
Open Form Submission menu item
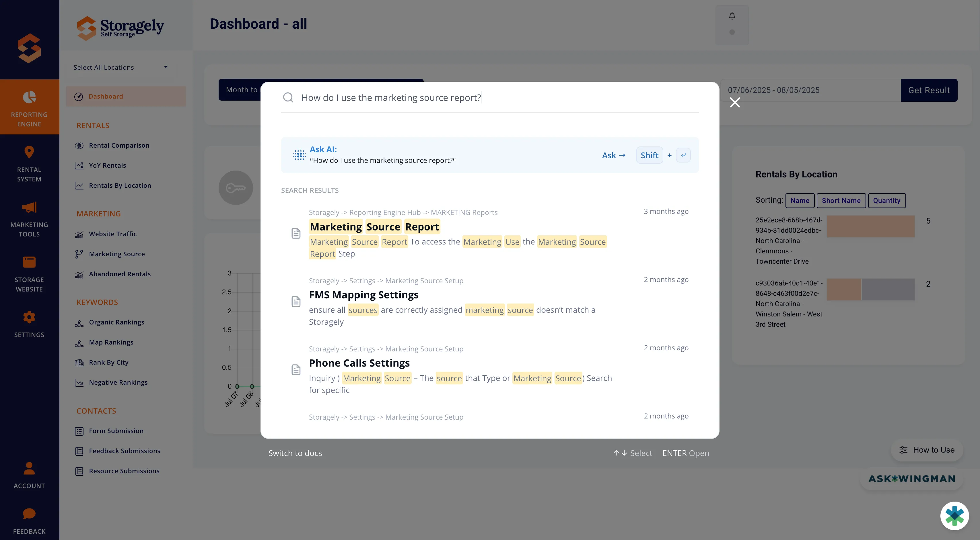(116, 431)
